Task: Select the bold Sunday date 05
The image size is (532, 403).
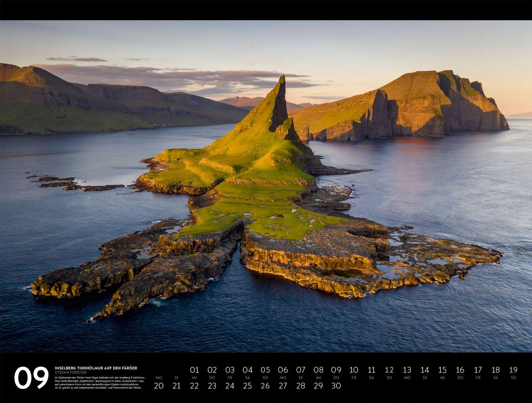Action: click(265, 370)
